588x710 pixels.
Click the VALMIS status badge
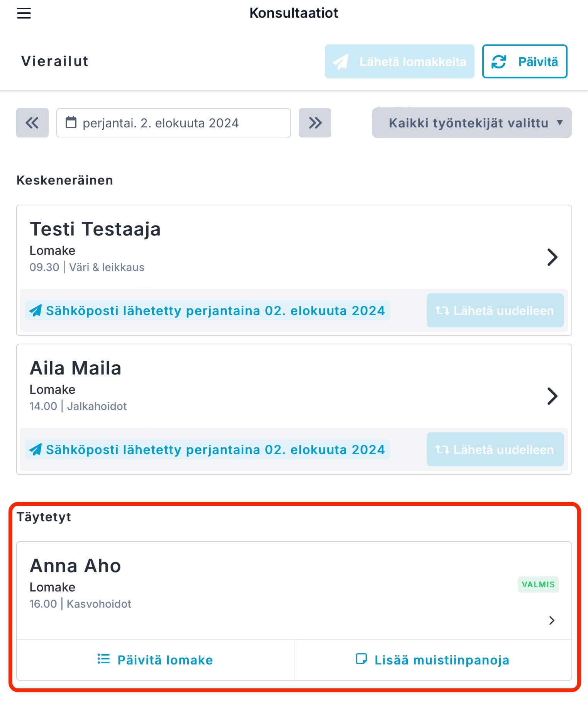pyautogui.click(x=538, y=585)
